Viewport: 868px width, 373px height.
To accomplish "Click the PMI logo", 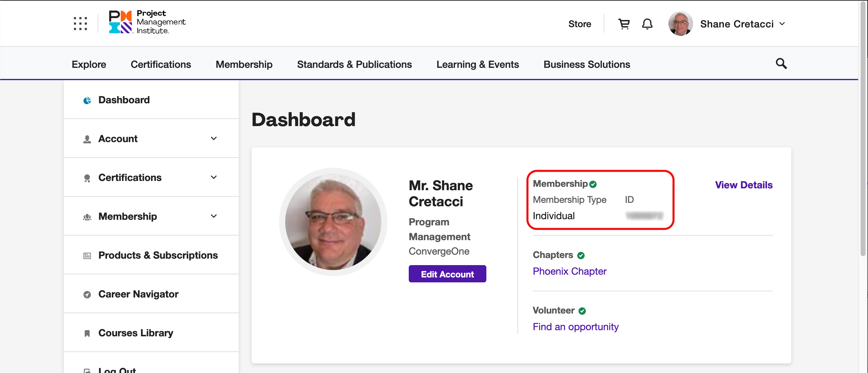I will (147, 22).
